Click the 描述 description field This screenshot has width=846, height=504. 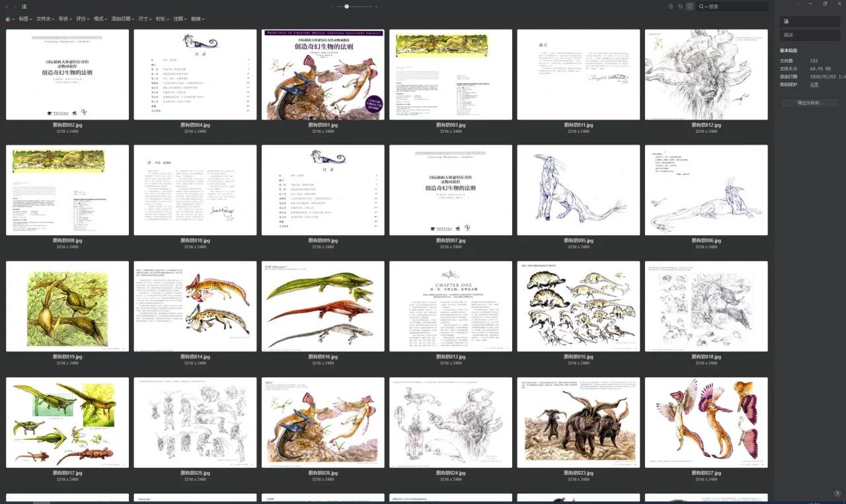(810, 35)
